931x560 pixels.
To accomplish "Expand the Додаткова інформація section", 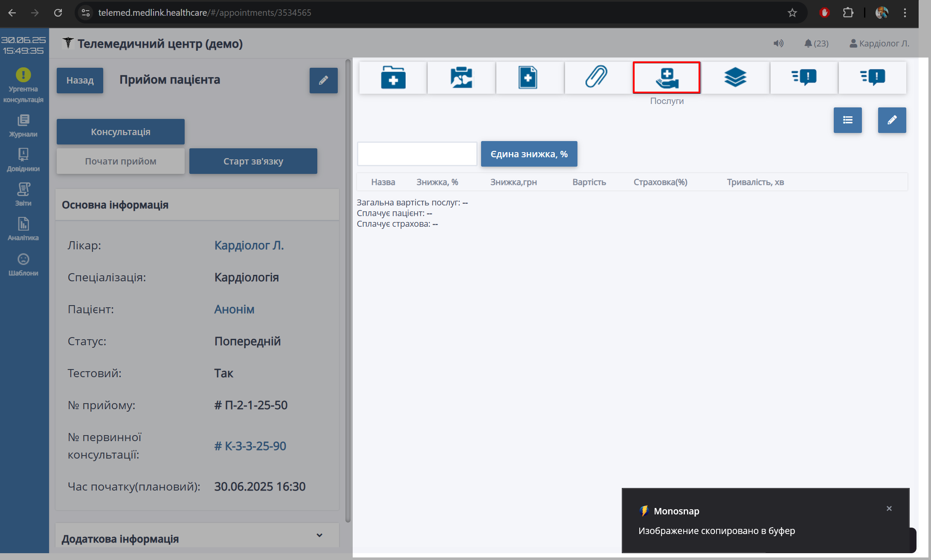I will pyautogui.click(x=319, y=536).
